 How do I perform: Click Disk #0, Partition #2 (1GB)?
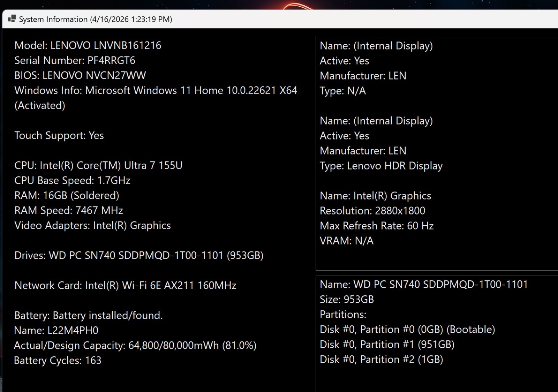[382, 359]
